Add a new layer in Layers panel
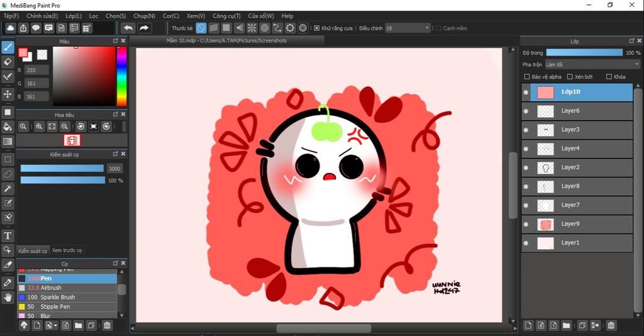This screenshot has height=336, width=644. (x=528, y=325)
